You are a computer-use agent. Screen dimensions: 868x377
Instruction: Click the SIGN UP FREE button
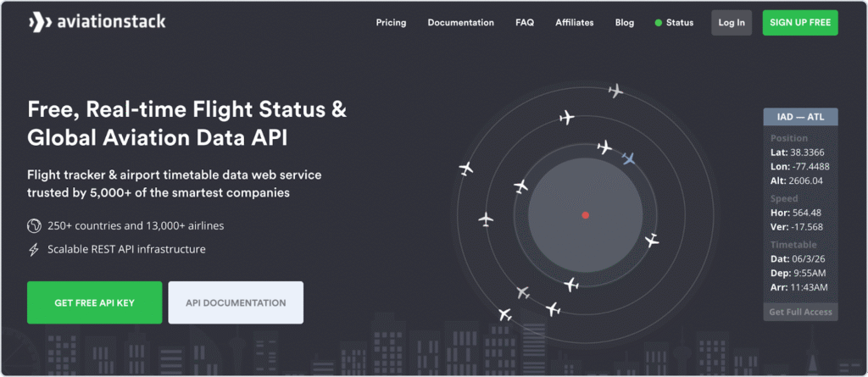point(799,23)
